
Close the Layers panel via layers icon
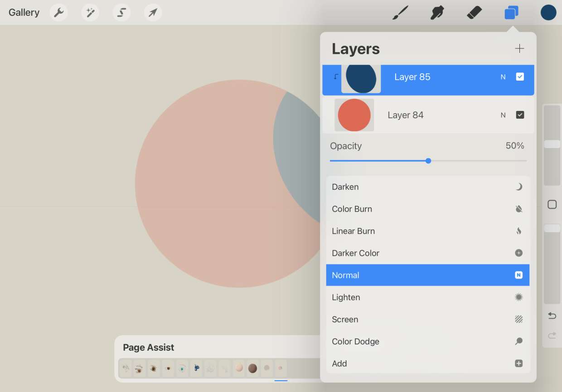(511, 12)
